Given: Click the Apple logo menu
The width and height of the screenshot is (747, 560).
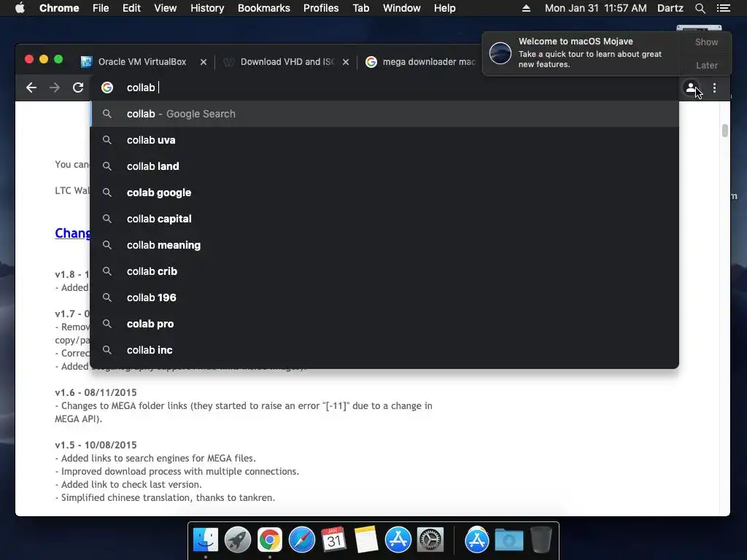Looking at the screenshot, I should (x=20, y=8).
